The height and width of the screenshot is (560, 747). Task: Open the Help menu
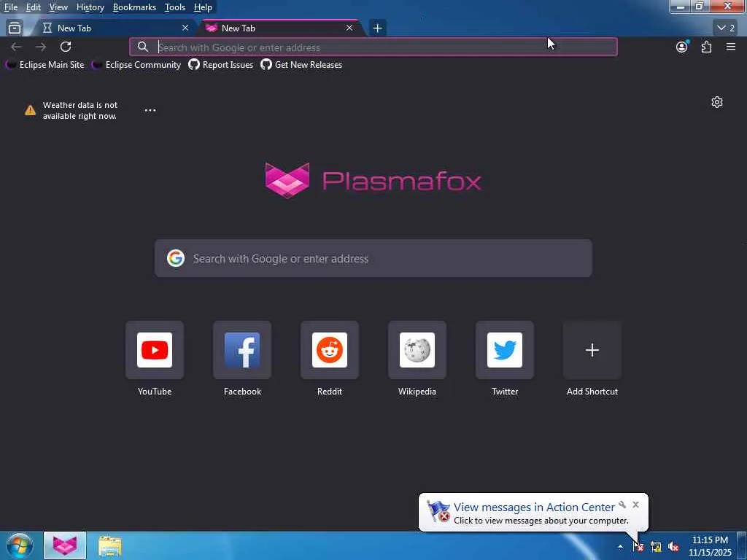tap(203, 7)
